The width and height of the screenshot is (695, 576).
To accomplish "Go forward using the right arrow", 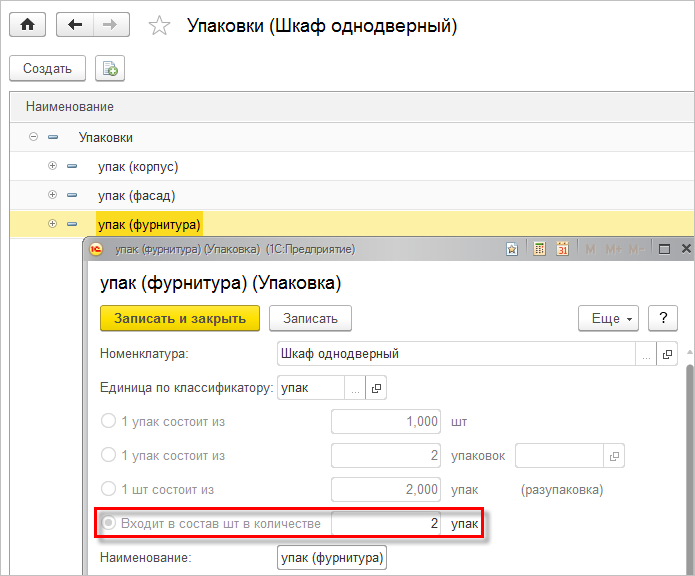I will pyautogui.click(x=108, y=25).
